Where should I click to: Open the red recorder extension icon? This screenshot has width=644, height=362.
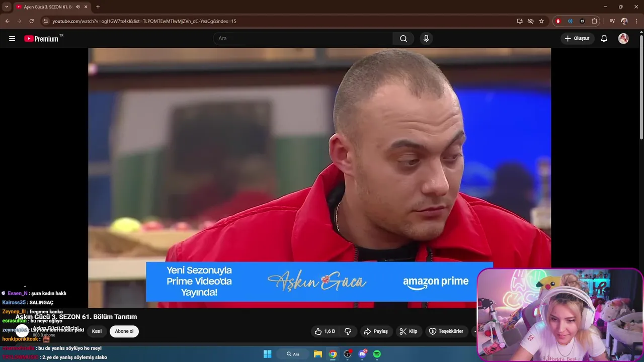558,21
